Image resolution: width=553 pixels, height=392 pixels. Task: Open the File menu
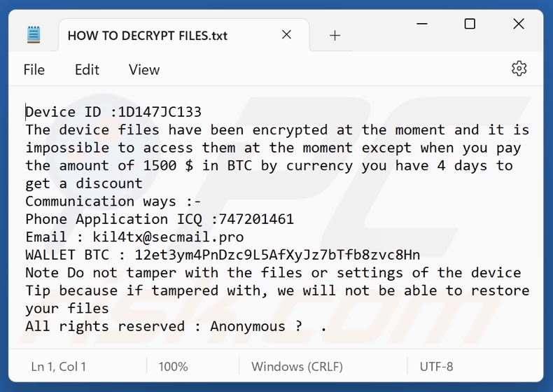pos(34,69)
